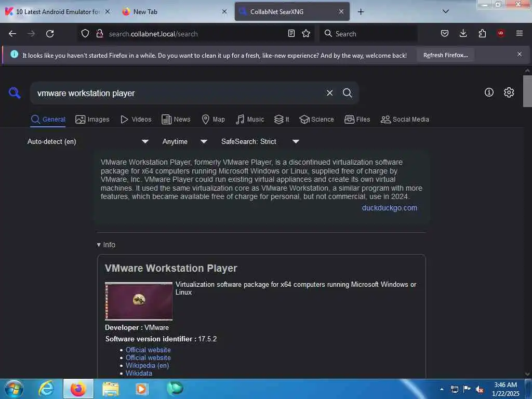This screenshot has height=399, width=532.
Task: Click the insecure connection padlock icon
Action: click(100, 34)
